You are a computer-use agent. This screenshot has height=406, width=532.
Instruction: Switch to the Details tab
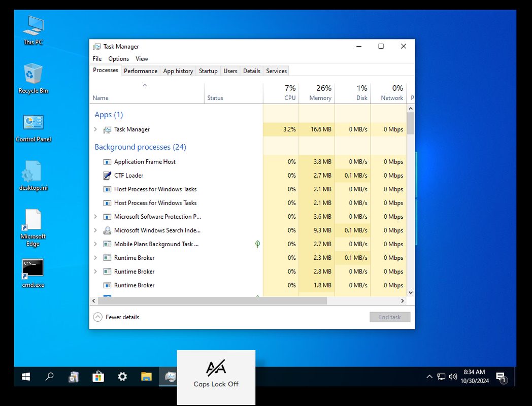tap(252, 71)
